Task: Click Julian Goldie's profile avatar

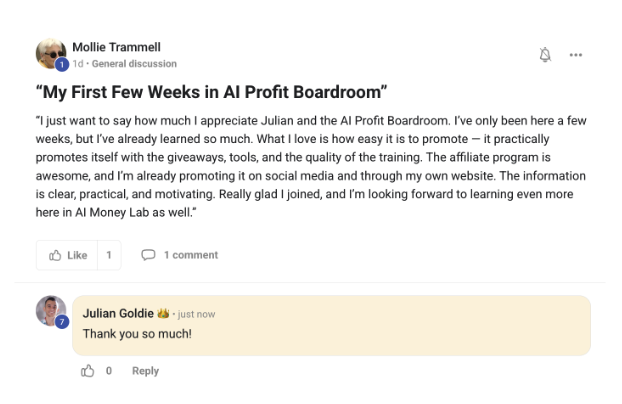Action: (50, 309)
